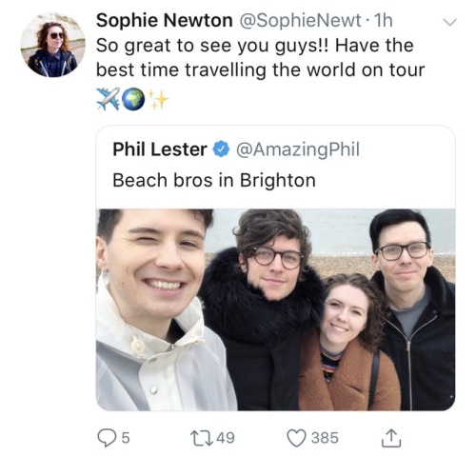
Task: Like the tweet with heart icon
Action: click(x=296, y=438)
